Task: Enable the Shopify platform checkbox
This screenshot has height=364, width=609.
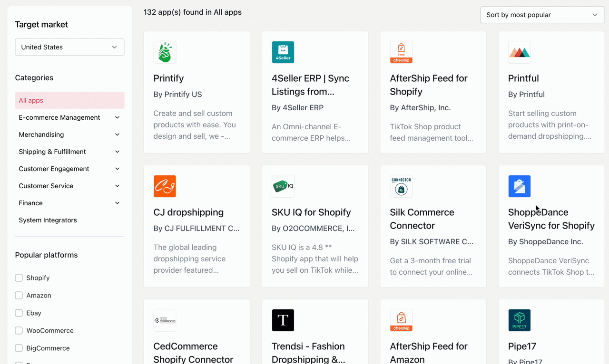Action: point(19,278)
